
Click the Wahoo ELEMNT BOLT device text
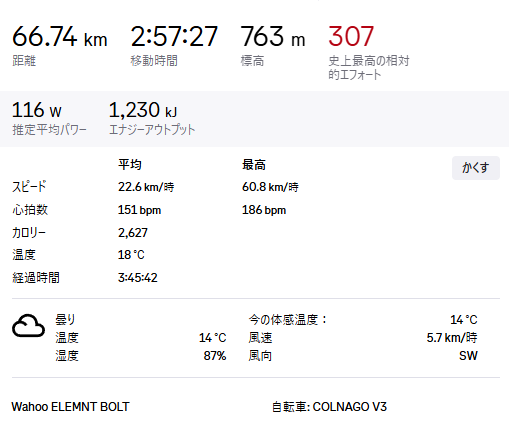coord(70,407)
